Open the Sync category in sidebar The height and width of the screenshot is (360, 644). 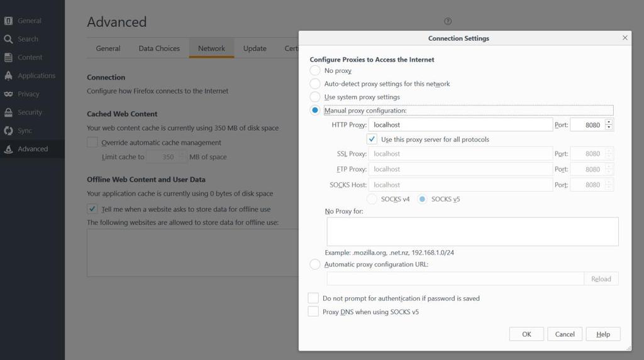pyautogui.click(x=32, y=131)
